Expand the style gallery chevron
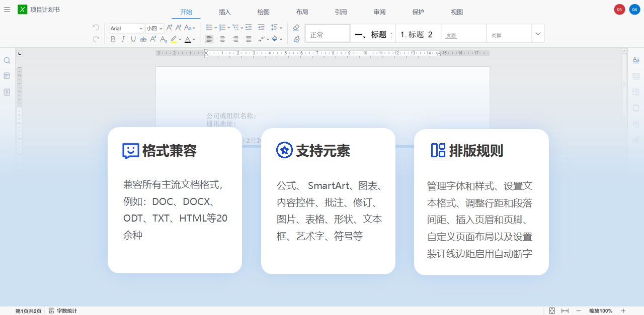This screenshot has height=315, width=644. point(538,34)
